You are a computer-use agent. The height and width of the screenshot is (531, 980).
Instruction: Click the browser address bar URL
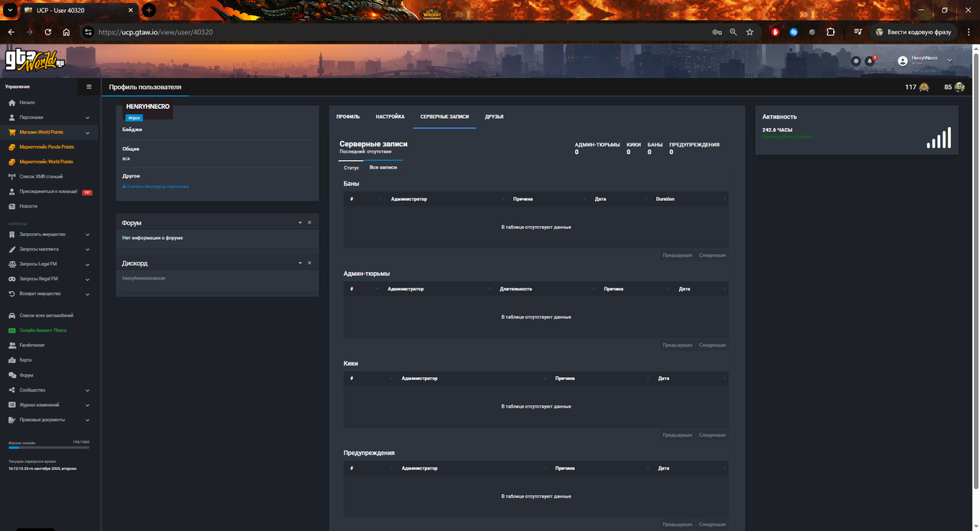(155, 32)
